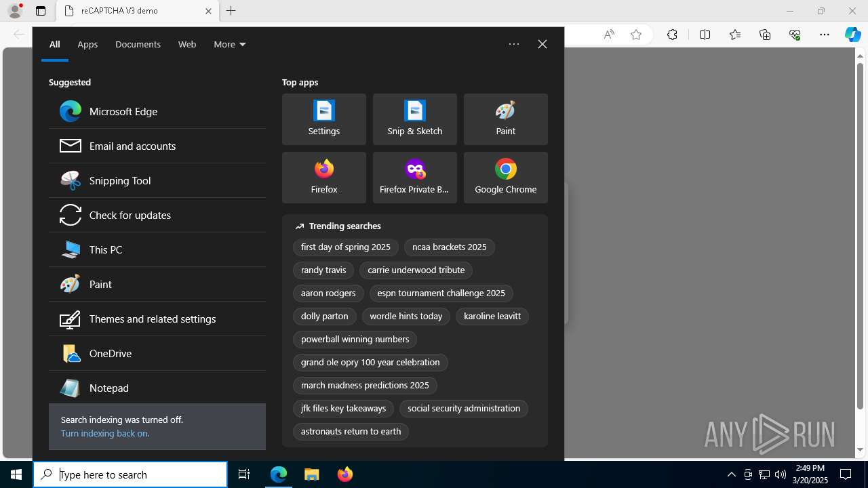Screen dimensions: 868x488
Task: Select All search filter tab
Action: click(x=55, y=44)
